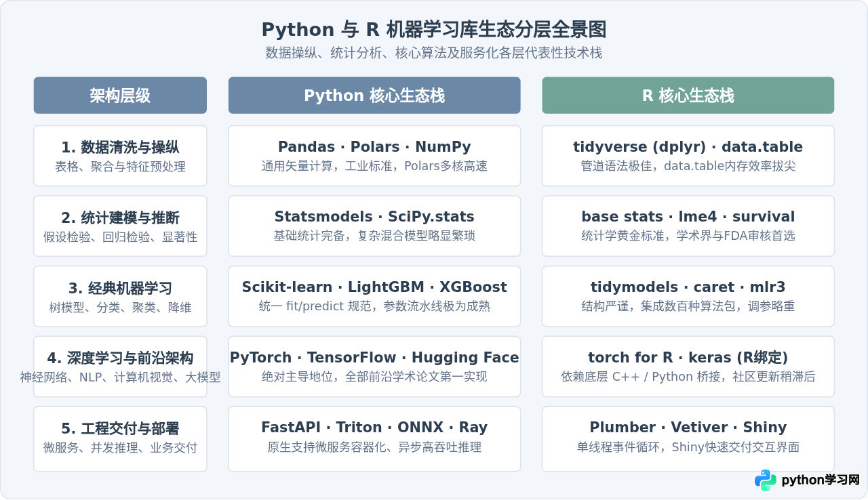Click the description "管道语法极佳，data.table内存效率拔尖"
This screenshot has height=500, width=868.
click(x=688, y=166)
